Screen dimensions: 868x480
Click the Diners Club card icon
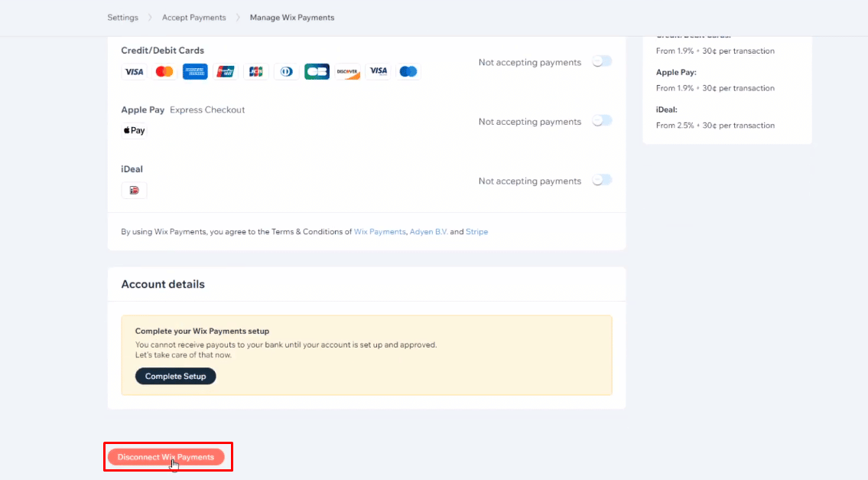286,71
